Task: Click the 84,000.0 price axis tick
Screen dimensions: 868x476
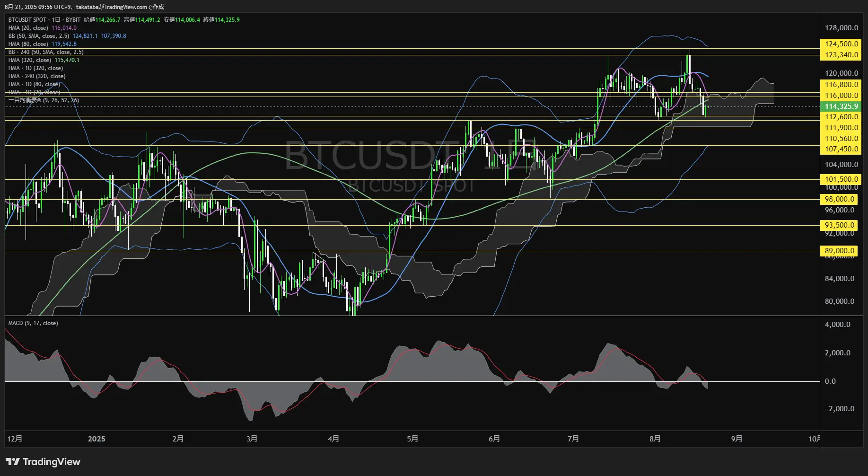Action: (x=840, y=279)
